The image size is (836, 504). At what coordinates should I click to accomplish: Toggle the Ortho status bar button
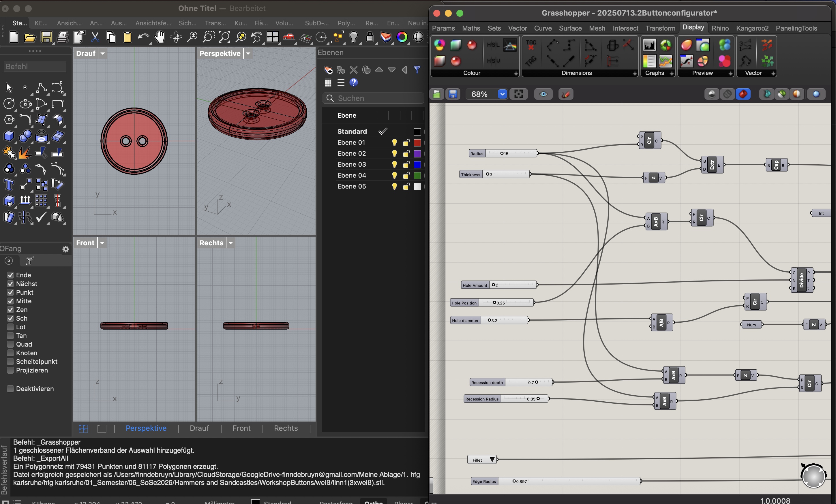[373, 501]
